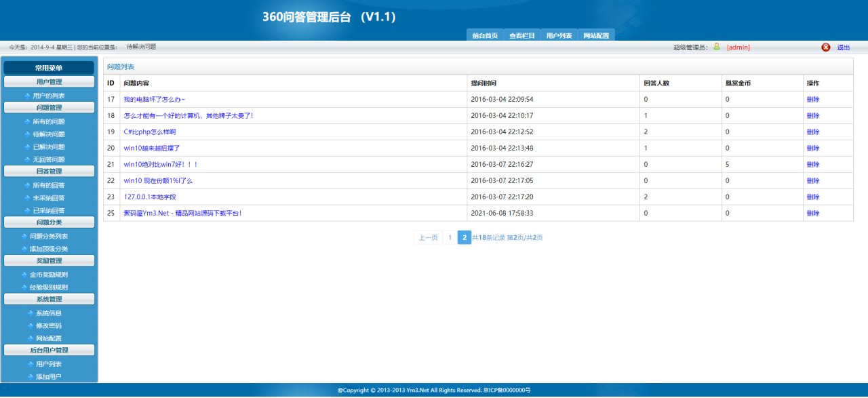This screenshot has width=868, height=398.
Task: Click the icon beside 系统信息
Action: click(x=29, y=313)
